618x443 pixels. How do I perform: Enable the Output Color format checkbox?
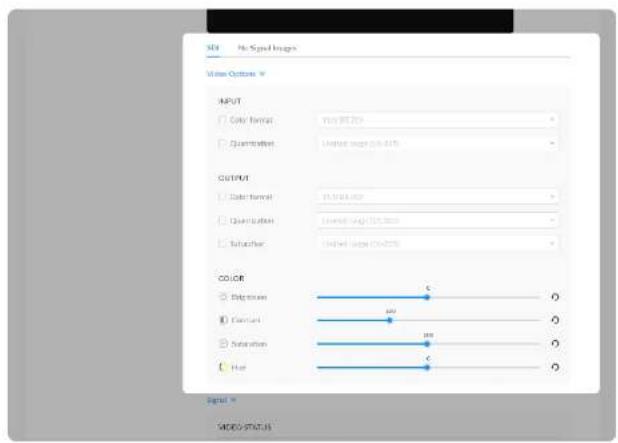pyautogui.click(x=222, y=196)
